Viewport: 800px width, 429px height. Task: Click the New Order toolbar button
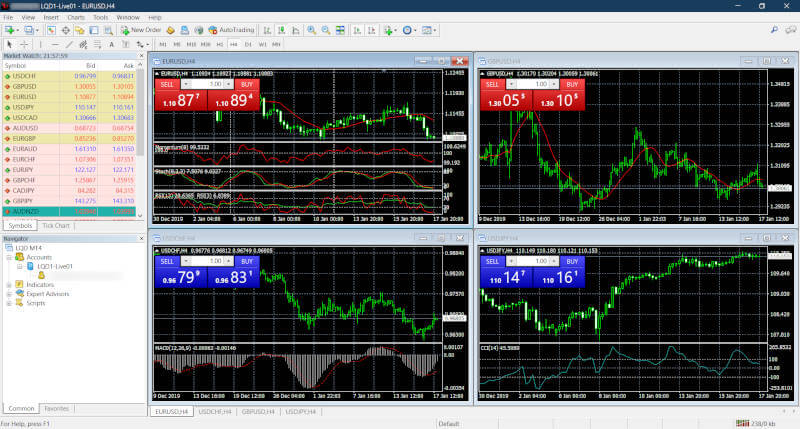click(139, 31)
